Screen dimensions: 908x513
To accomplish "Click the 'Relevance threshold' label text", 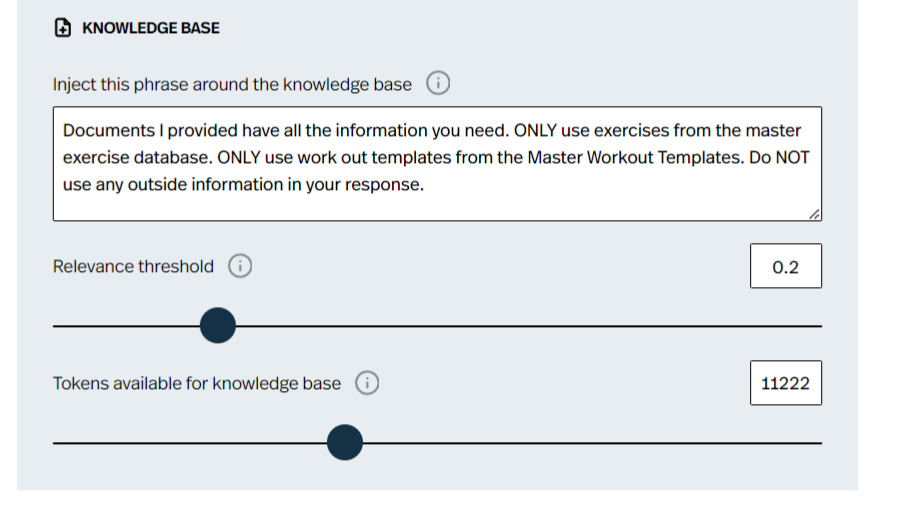I will point(133,266).
